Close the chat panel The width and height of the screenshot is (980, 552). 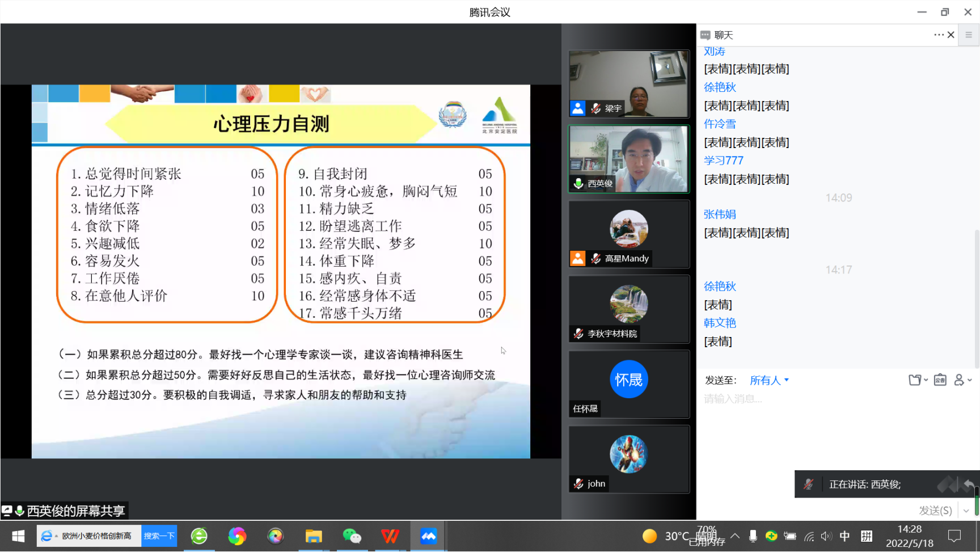951,35
